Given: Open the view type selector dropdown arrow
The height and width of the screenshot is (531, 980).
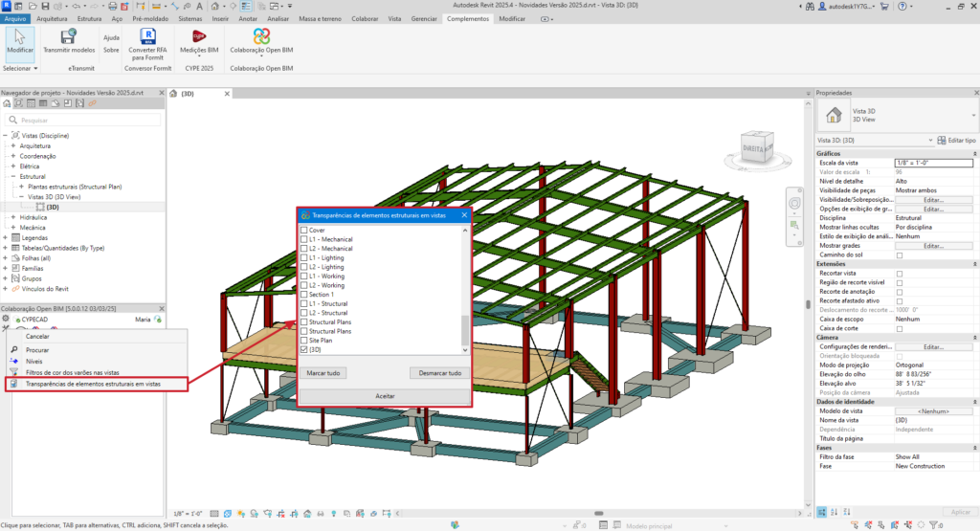Looking at the screenshot, I should (973, 115).
